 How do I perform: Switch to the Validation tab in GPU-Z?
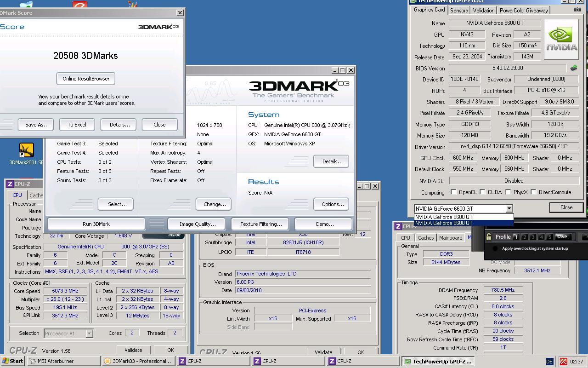click(484, 10)
